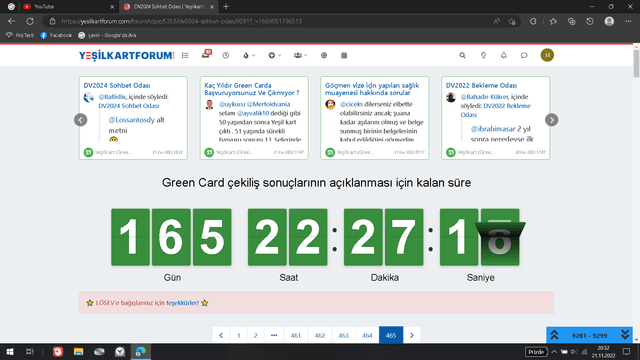Expand the users group dropdown
The width and height of the screenshot is (640, 360).
300,55
